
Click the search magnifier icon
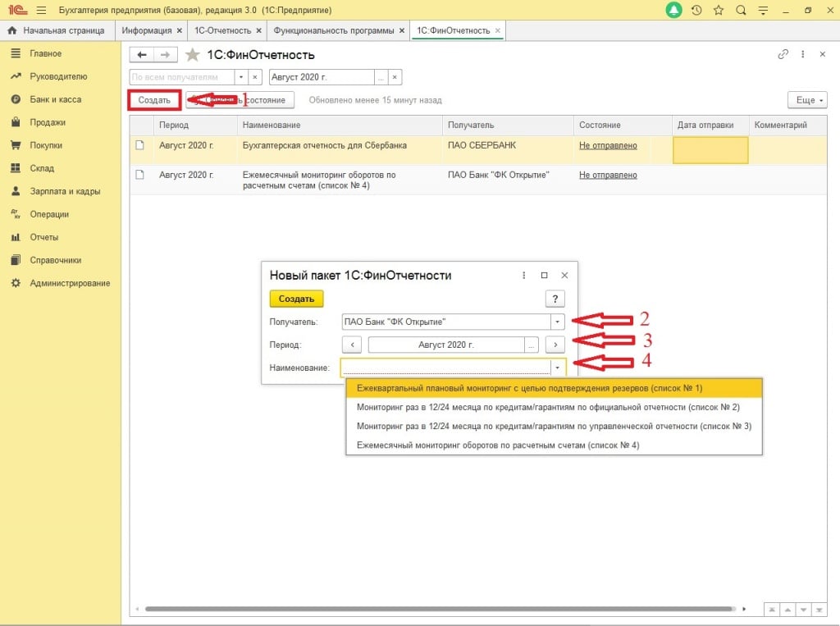coord(741,11)
